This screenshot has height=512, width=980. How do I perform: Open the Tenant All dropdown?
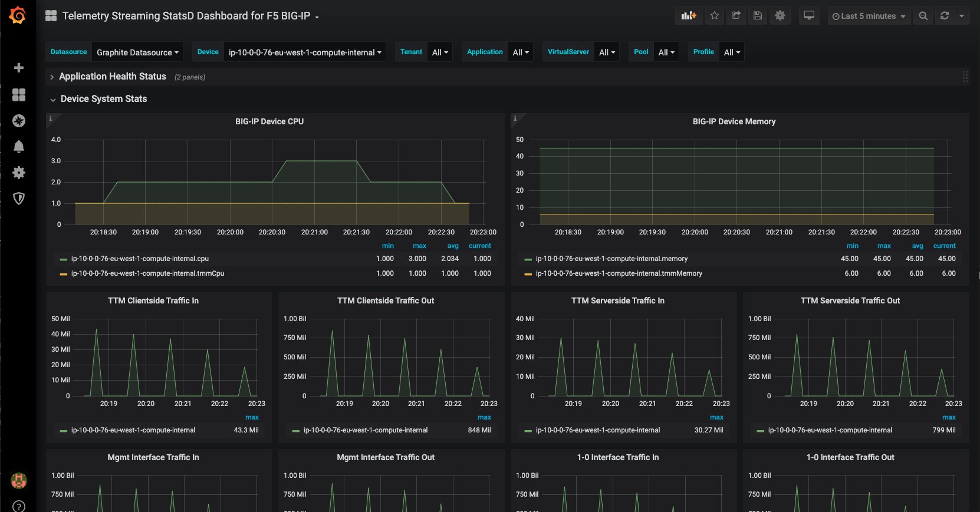(440, 52)
